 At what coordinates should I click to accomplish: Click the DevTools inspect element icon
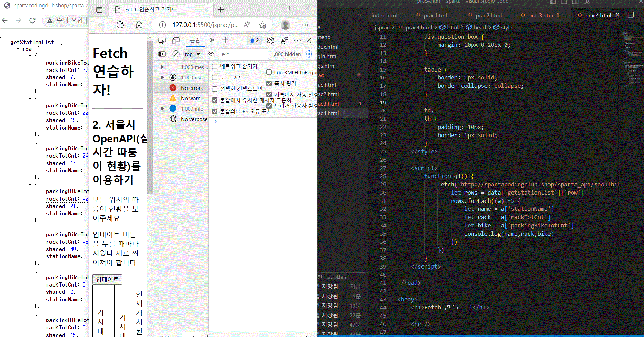click(x=162, y=40)
